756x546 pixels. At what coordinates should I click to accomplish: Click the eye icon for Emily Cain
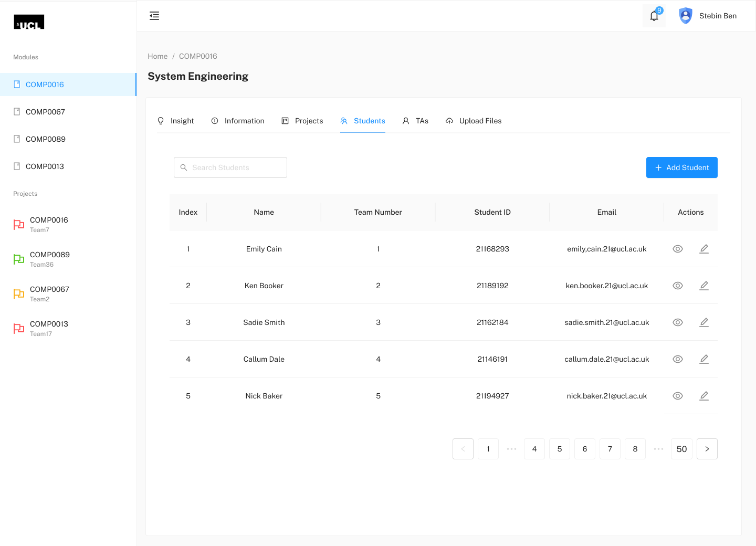[678, 249]
